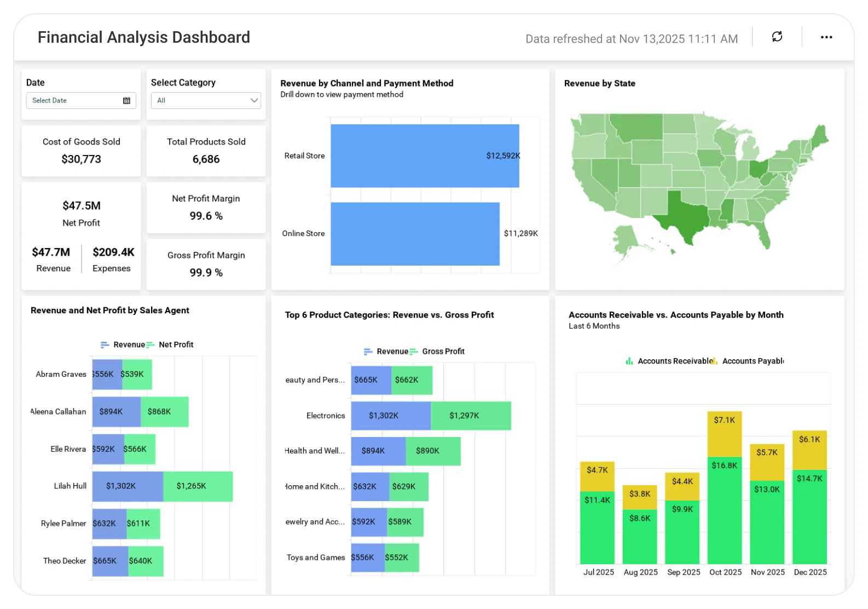Open the calendar icon in the Date filter

tap(126, 101)
